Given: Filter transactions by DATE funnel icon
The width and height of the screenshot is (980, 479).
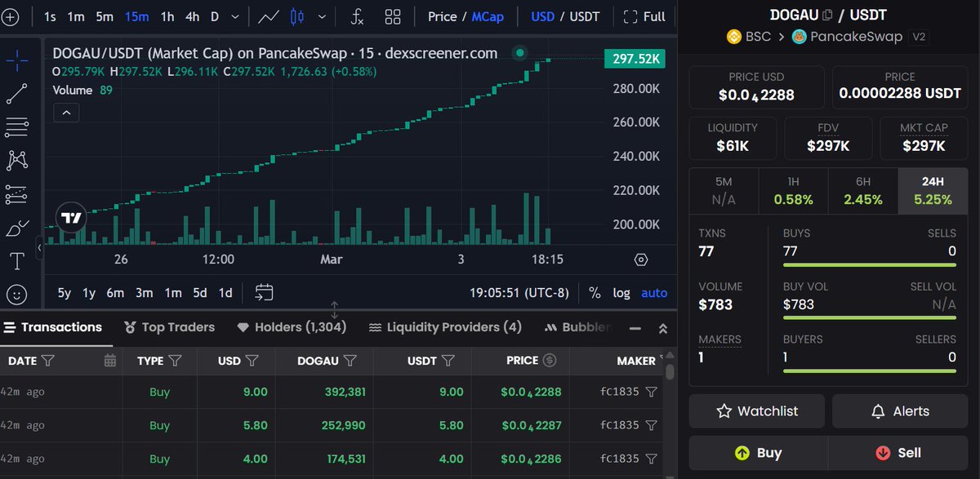Looking at the screenshot, I should coord(47,360).
